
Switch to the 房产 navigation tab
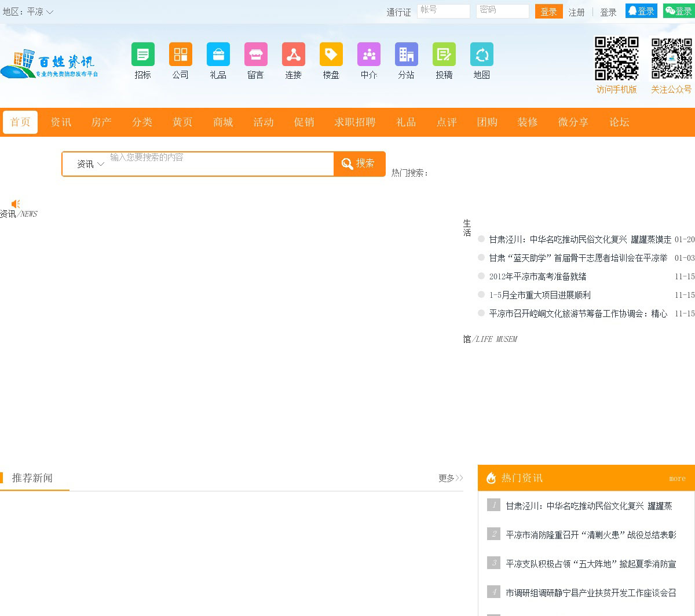(x=101, y=122)
